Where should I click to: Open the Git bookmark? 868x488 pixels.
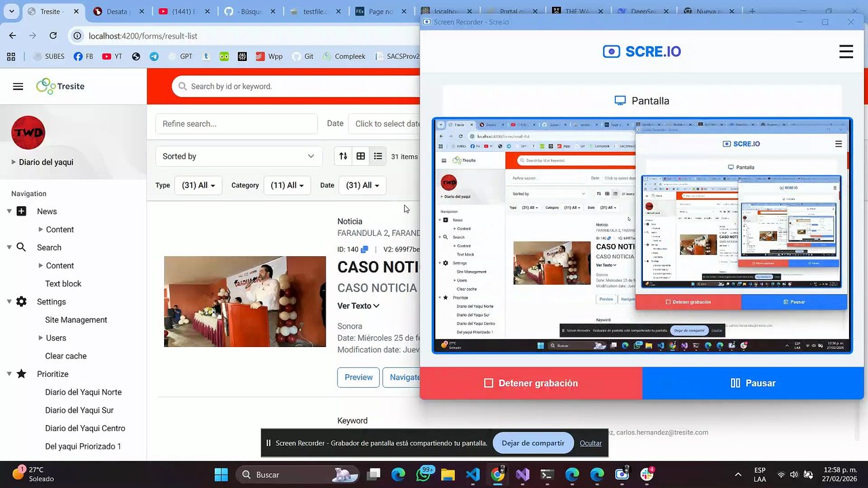click(302, 56)
